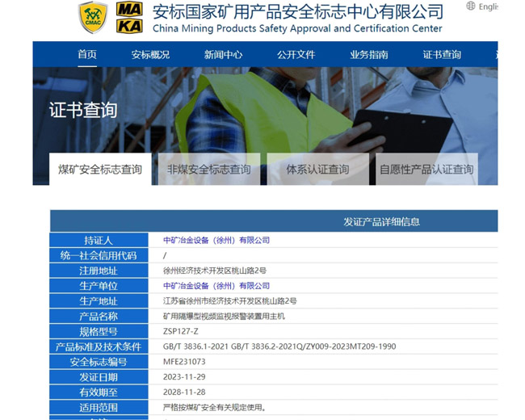Click the MA KA safety mark logo
The height and width of the screenshot is (420, 525).
tap(129, 18)
